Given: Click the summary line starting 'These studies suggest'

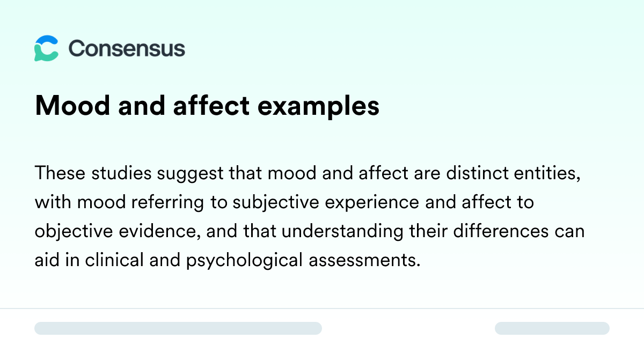Looking at the screenshot, I should point(308,174).
